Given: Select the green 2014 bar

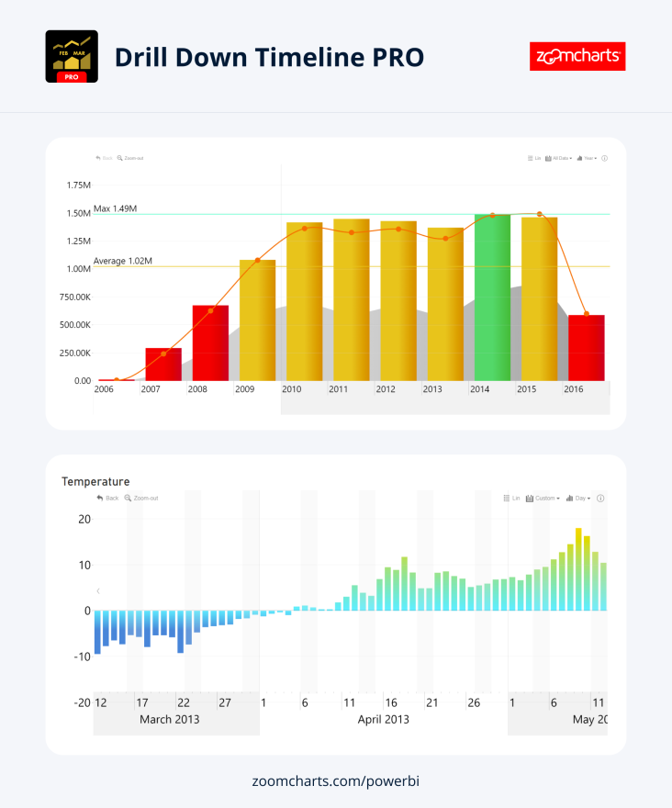Looking at the screenshot, I should click(492, 297).
